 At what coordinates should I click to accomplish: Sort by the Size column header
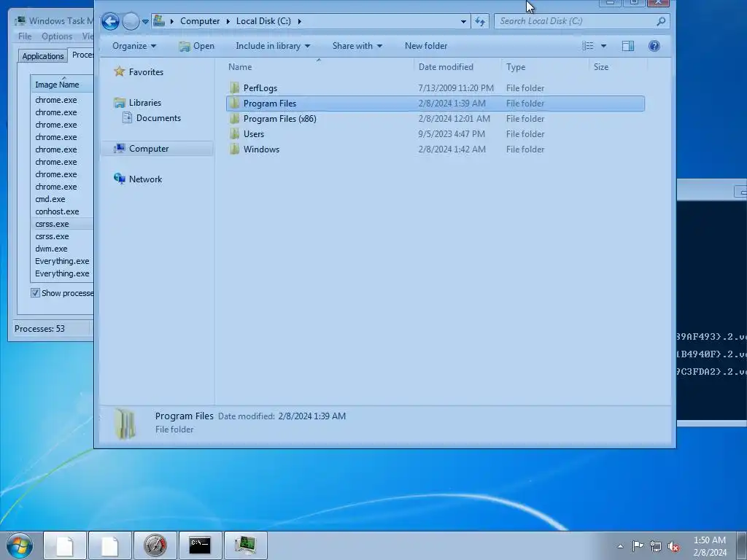tap(618, 67)
